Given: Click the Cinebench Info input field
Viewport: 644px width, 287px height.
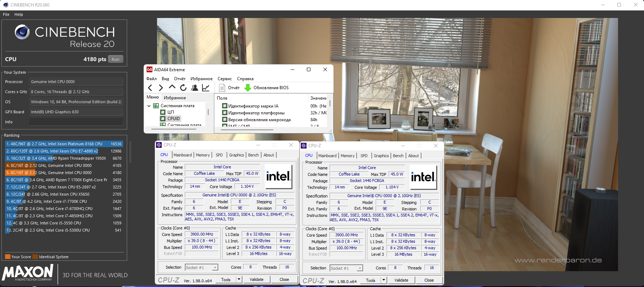Looking at the screenshot, I should [x=76, y=122].
